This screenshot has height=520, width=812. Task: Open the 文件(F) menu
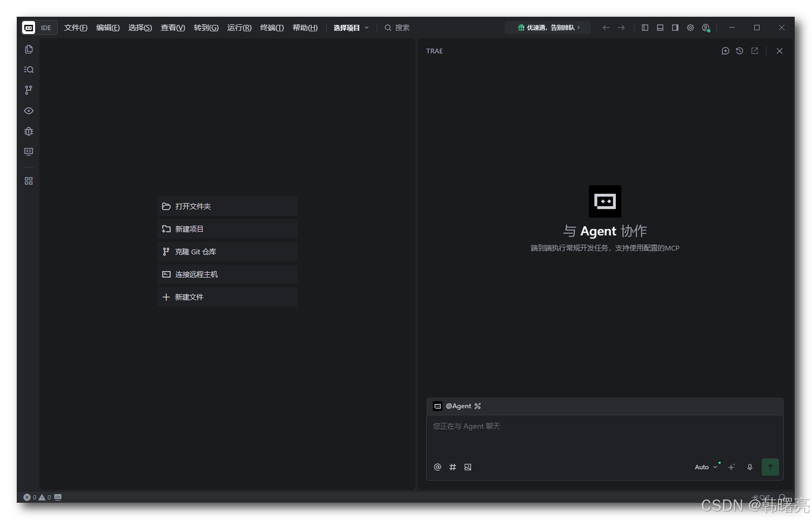coord(76,28)
